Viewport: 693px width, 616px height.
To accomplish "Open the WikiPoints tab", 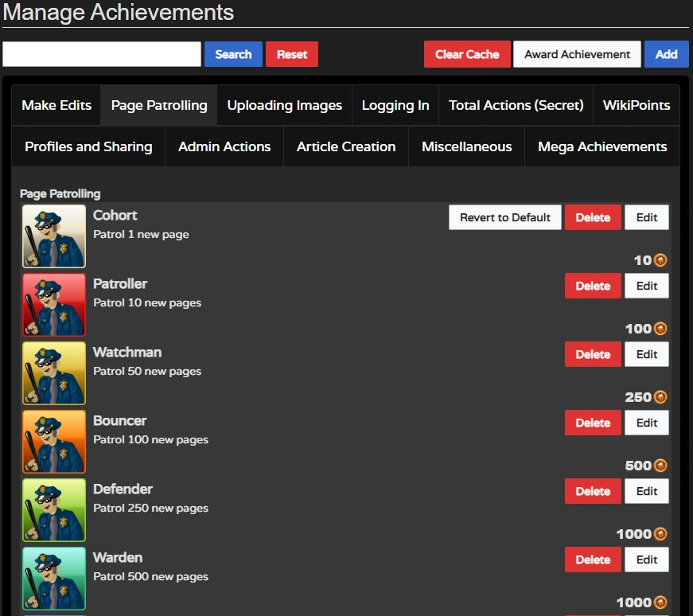I will coord(636,104).
